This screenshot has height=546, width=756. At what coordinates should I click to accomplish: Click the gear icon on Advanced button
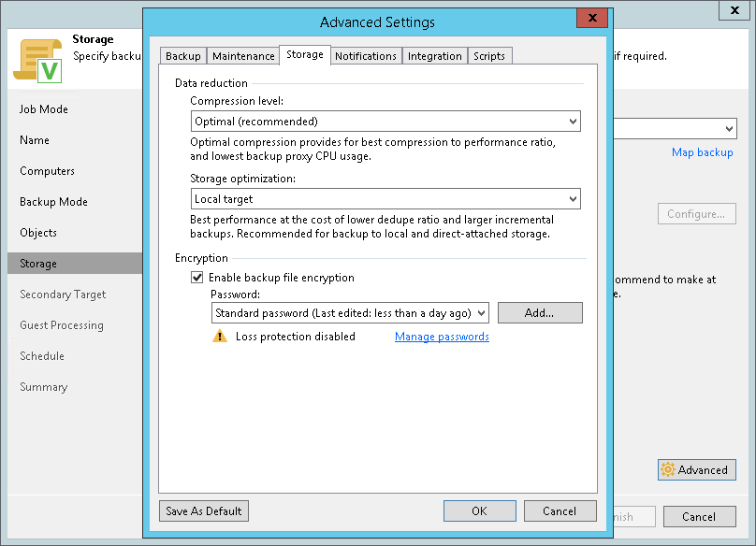click(x=668, y=470)
